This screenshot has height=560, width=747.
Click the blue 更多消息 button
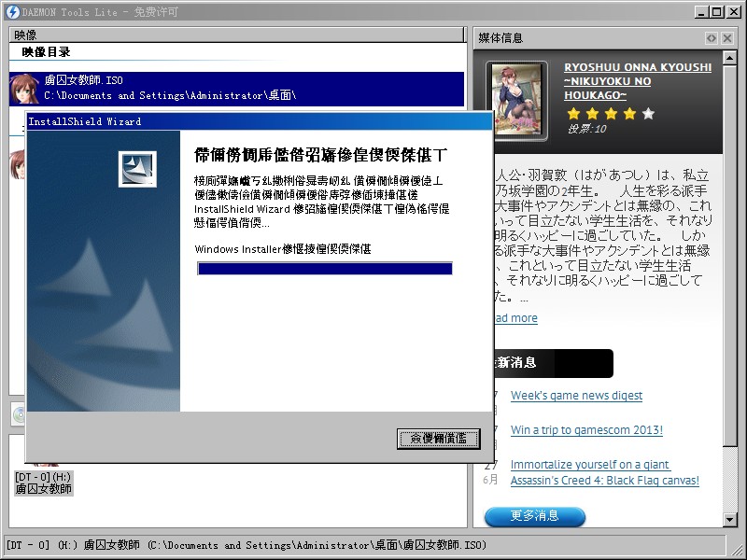534,516
